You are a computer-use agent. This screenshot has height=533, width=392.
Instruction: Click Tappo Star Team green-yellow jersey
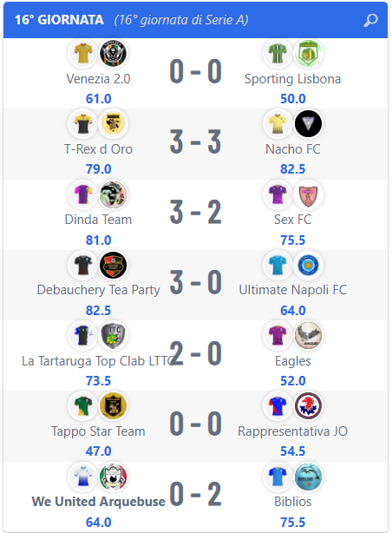click(x=83, y=406)
